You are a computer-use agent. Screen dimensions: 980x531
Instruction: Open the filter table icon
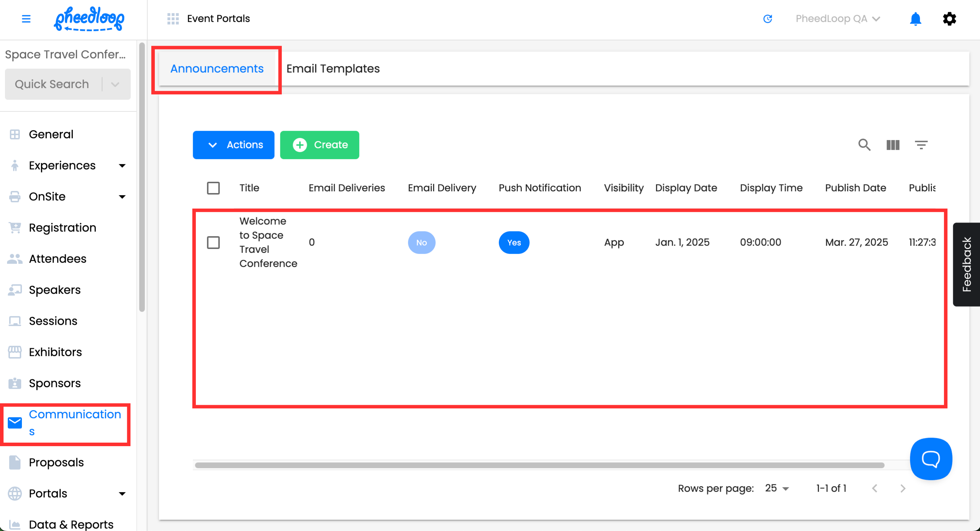point(921,145)
